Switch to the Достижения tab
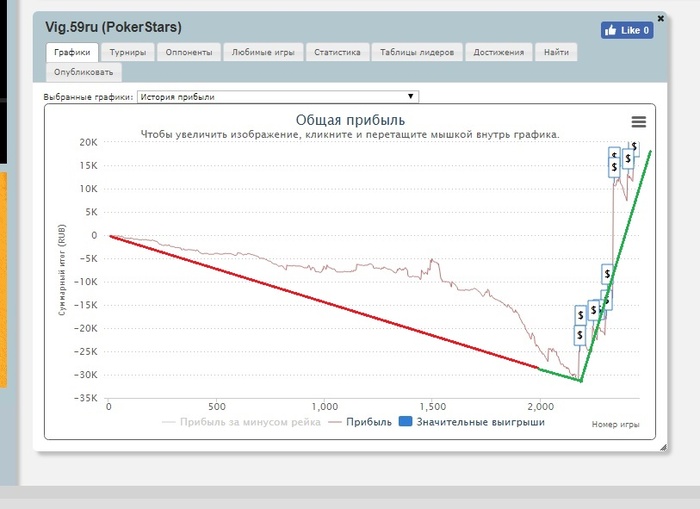The height and width of the screenshot is (509, 700). [499, 52]
